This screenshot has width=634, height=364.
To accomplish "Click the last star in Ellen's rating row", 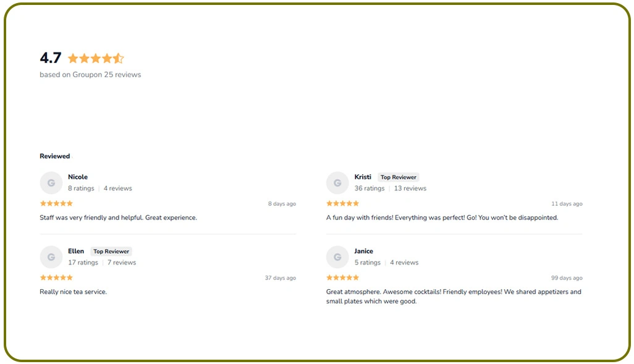I will 70,277.
